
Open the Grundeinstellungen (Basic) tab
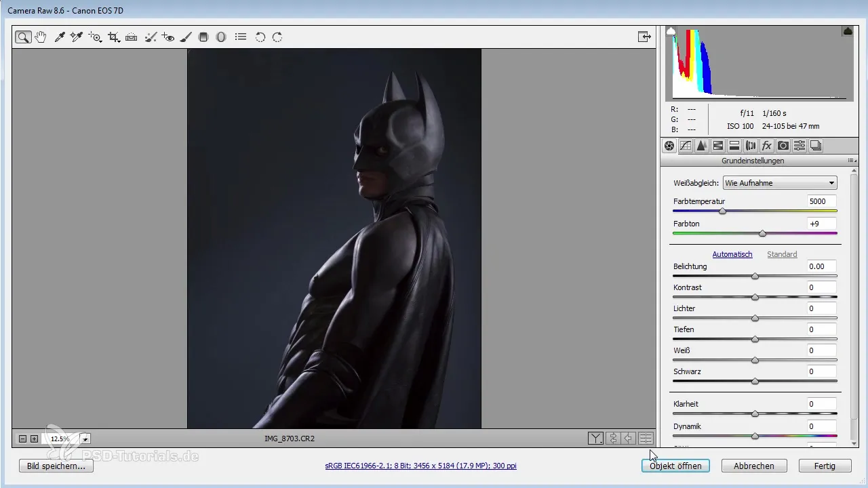(x=669, y=146)
